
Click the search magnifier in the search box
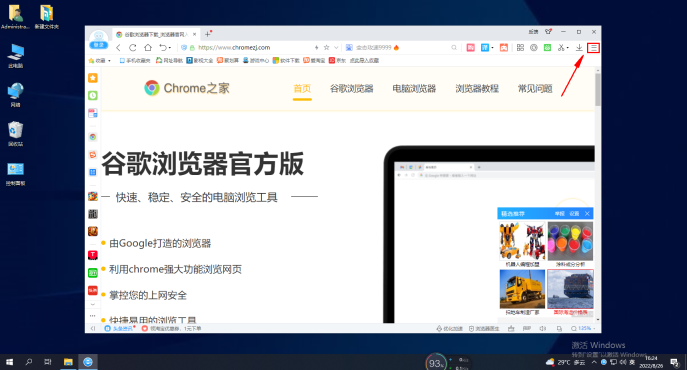[454, 48]
